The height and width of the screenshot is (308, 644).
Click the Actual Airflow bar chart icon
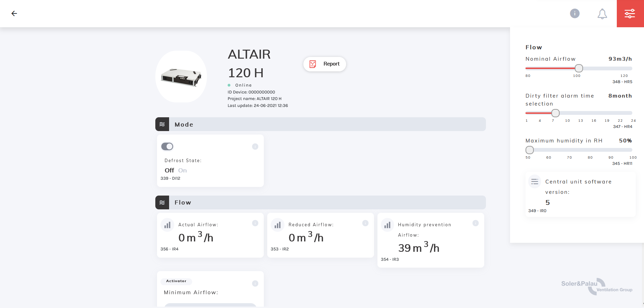pos(167,225)
